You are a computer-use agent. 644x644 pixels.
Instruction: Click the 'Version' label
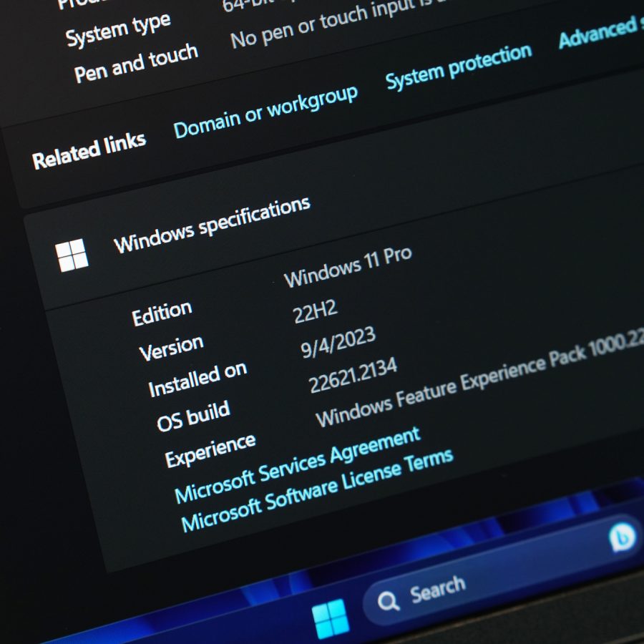pyautogui.click(x=171, y=348)
